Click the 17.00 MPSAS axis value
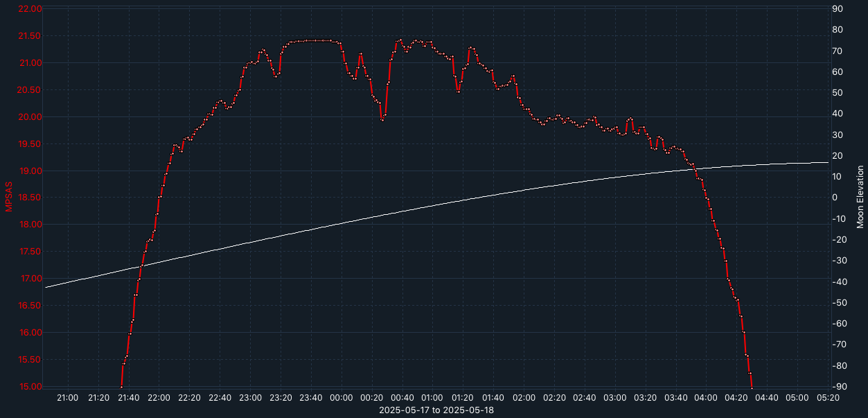The width and height of the screenshot is (868, 418). [30, 279]
